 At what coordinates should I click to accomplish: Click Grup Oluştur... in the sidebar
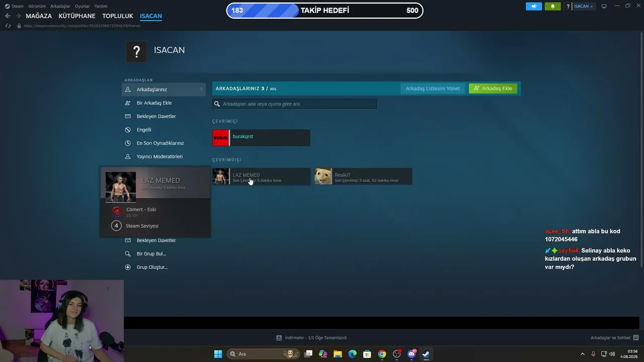click(152, 267)
